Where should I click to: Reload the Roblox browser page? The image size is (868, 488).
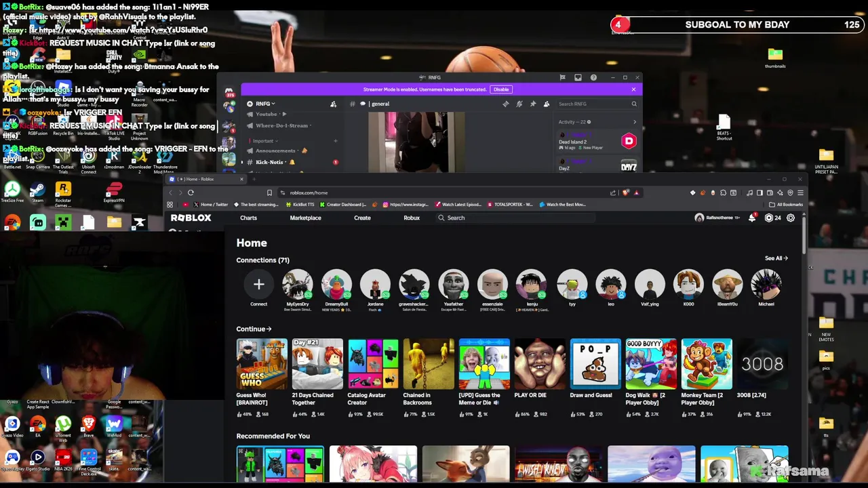[191, 192]
